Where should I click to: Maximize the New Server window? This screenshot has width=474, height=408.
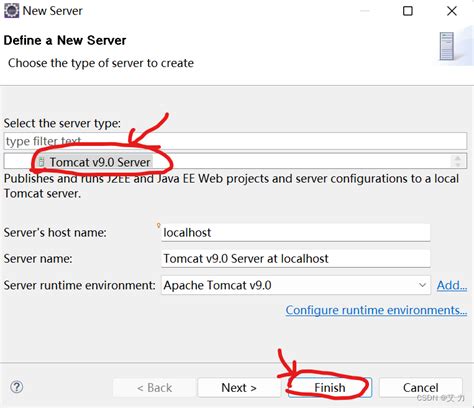(x=408, y=11)
